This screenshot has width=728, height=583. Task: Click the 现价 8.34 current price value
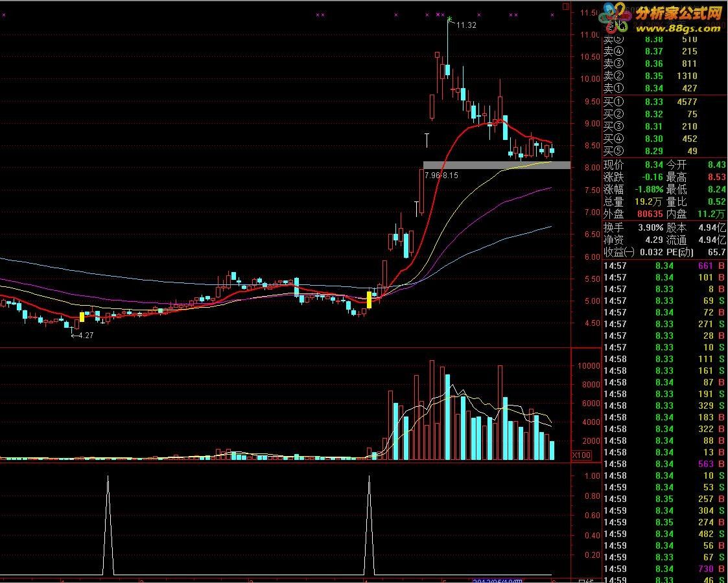tap(653, 165)
